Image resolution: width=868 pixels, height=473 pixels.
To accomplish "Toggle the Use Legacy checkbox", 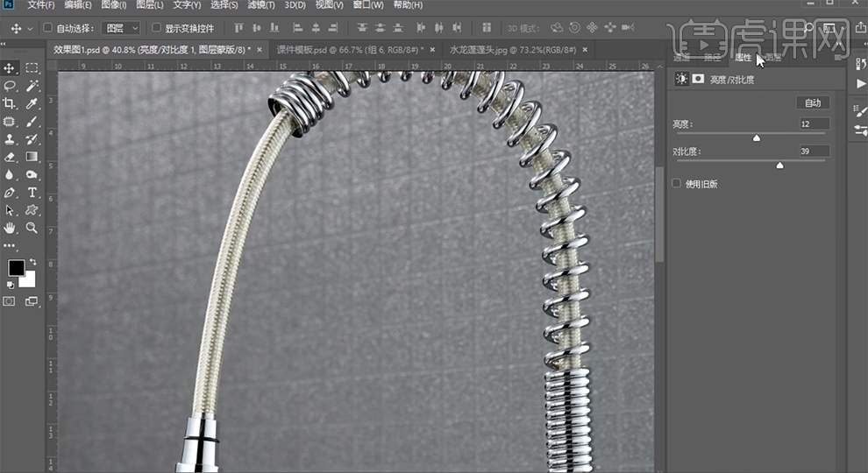I will coord(677,183).
